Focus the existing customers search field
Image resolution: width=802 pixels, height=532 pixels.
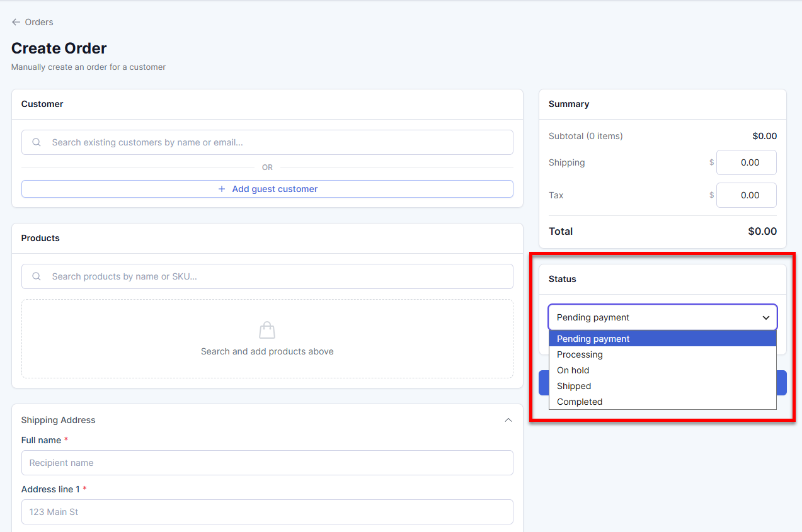[267, 142]
